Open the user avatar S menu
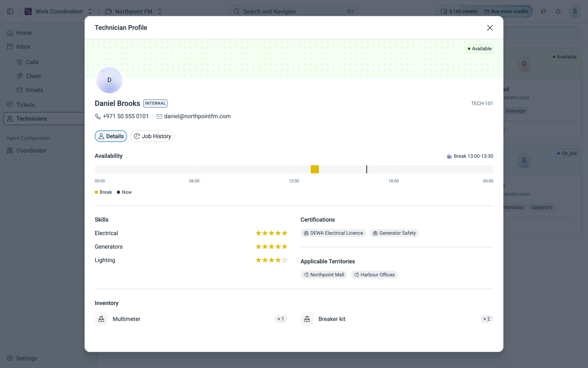Image resolution: width=588 pixels, height=368 pixels. click(575, 11)
